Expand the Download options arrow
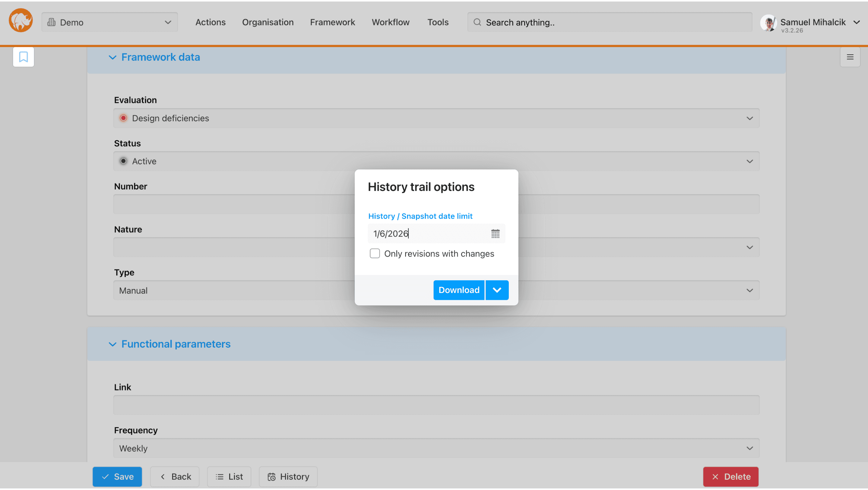 pyautogui.click(x=497, y=290)
